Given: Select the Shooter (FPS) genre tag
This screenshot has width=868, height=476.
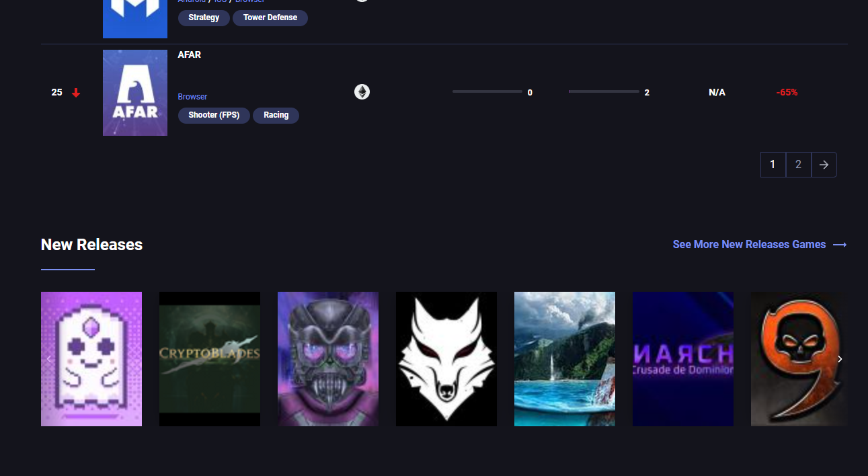Looking at the screenshot, I should point(214,115).
